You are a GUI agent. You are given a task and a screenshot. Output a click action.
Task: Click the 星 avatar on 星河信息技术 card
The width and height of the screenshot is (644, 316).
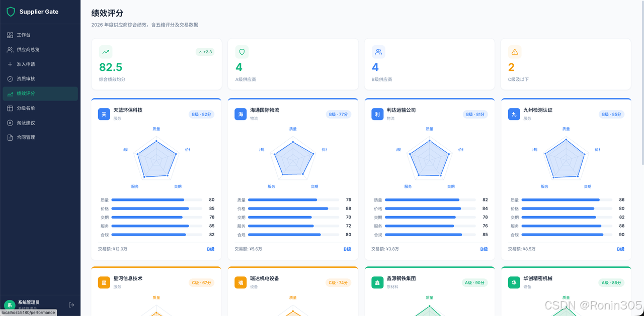tap(104, 283)
